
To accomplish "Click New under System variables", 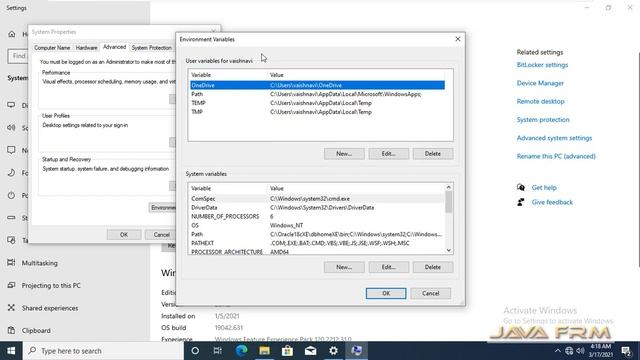I will coord(344,267).
